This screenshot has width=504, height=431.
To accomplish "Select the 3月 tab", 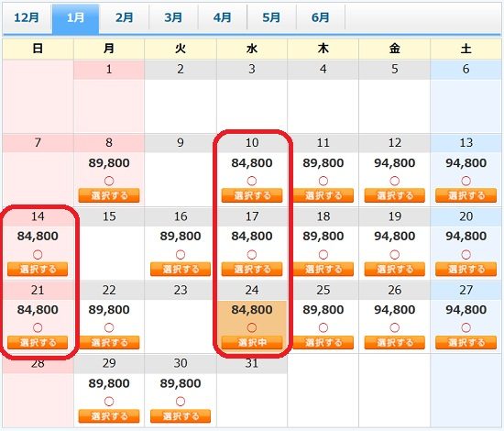I will [173, 17].
